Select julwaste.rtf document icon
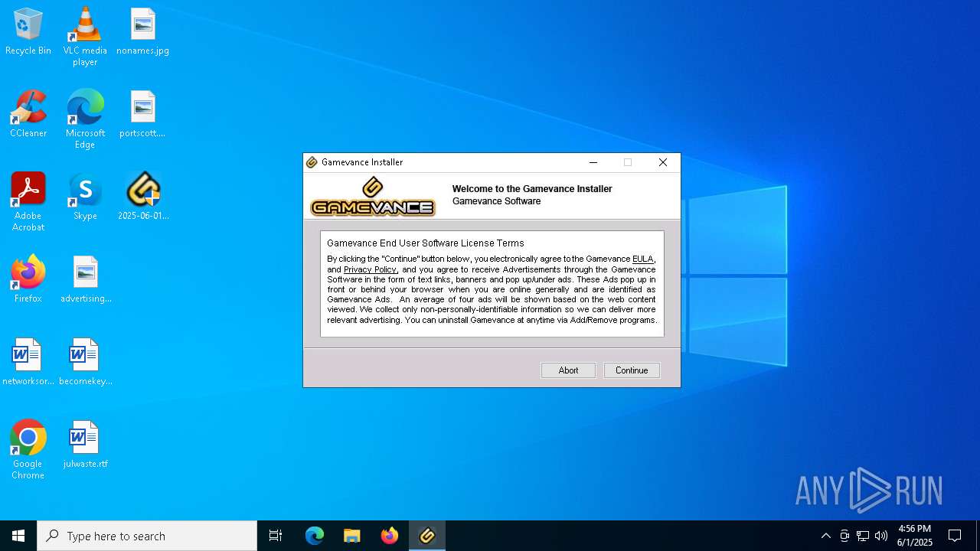 (x=85, y=445)
